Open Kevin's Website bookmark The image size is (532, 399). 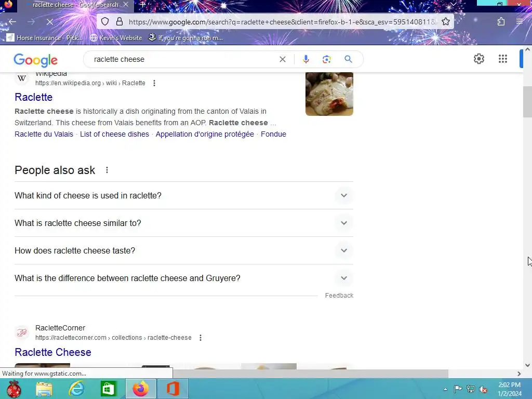(116, 37)
